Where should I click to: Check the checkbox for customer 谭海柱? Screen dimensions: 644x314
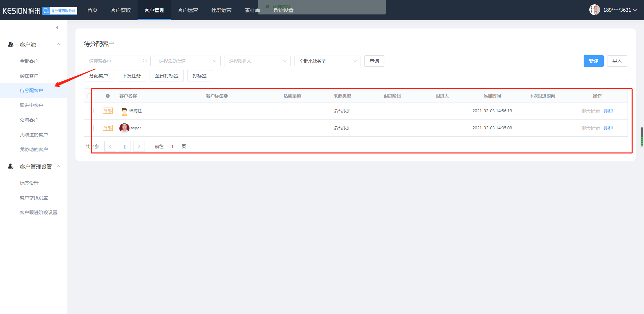91,111
